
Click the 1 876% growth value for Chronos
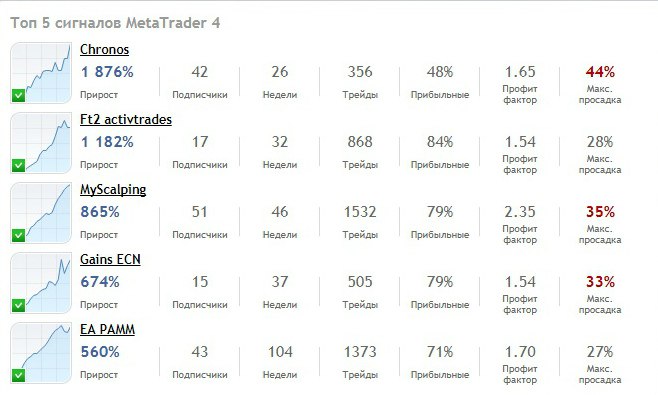[107, 72]
